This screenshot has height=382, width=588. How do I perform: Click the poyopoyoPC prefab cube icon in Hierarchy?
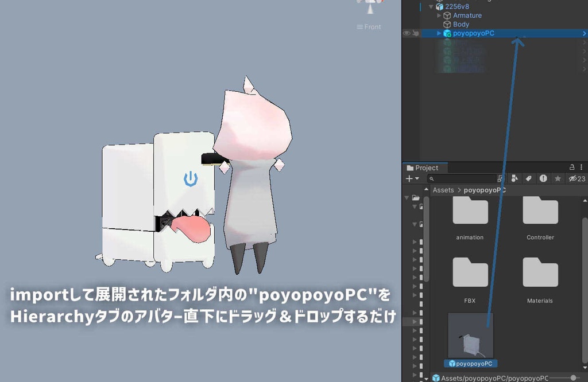tap(447, 33)
